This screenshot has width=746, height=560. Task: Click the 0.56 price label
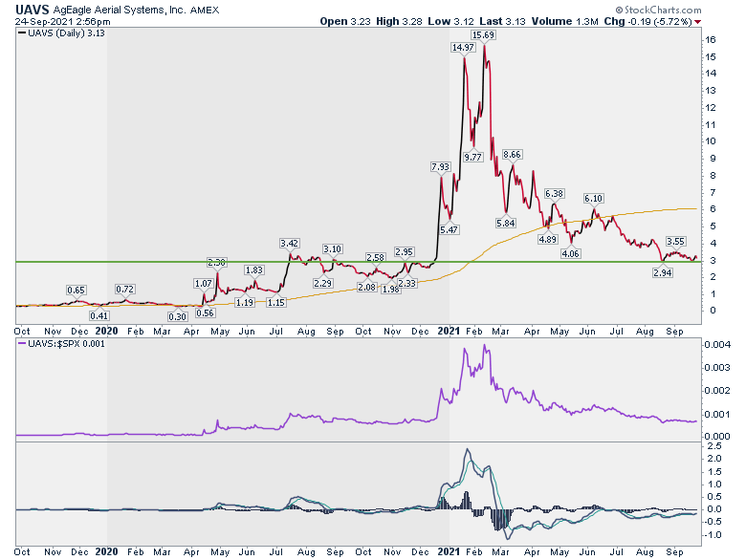205,313
